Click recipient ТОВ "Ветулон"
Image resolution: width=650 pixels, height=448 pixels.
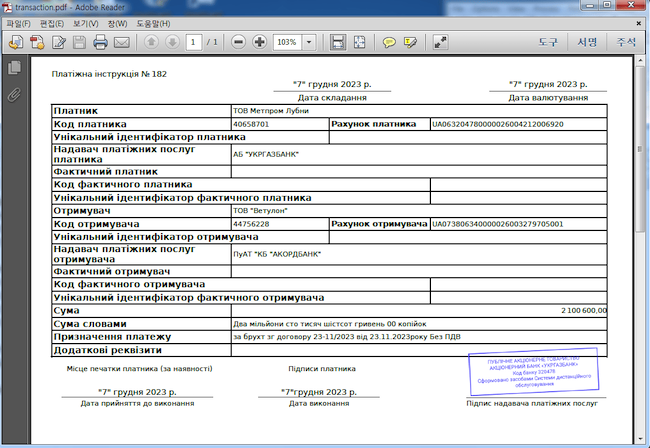pos(260,211)
